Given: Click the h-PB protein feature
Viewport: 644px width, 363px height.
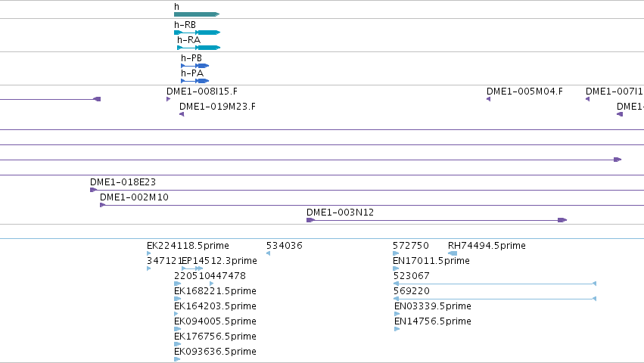Looking at the screenshot, I should click(x=195, y=66).
